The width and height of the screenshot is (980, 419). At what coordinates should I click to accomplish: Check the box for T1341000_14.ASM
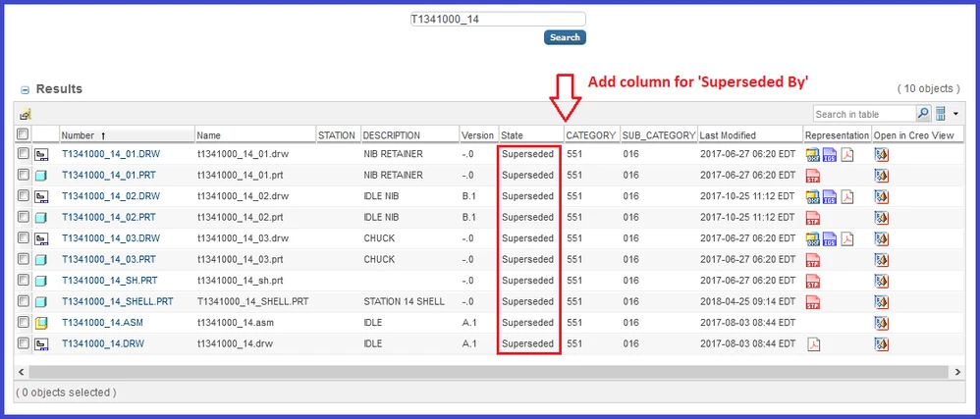click(x=24, y=322)
